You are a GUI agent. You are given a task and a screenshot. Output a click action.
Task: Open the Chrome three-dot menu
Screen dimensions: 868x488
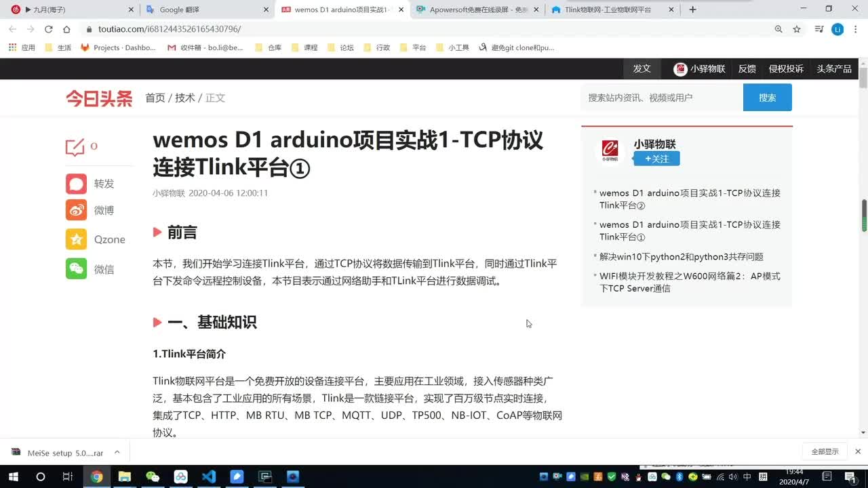856,29
